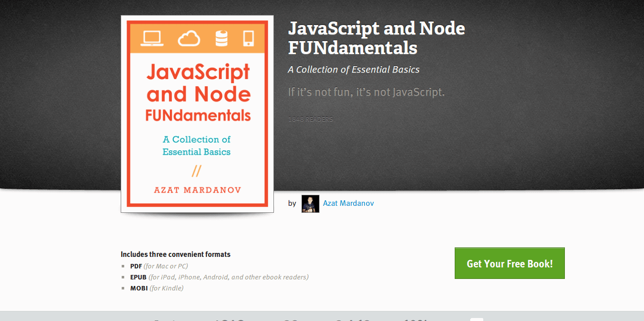Click the database icon on book cover
Screen dimensions: 644x321
[x=221, y=38]
